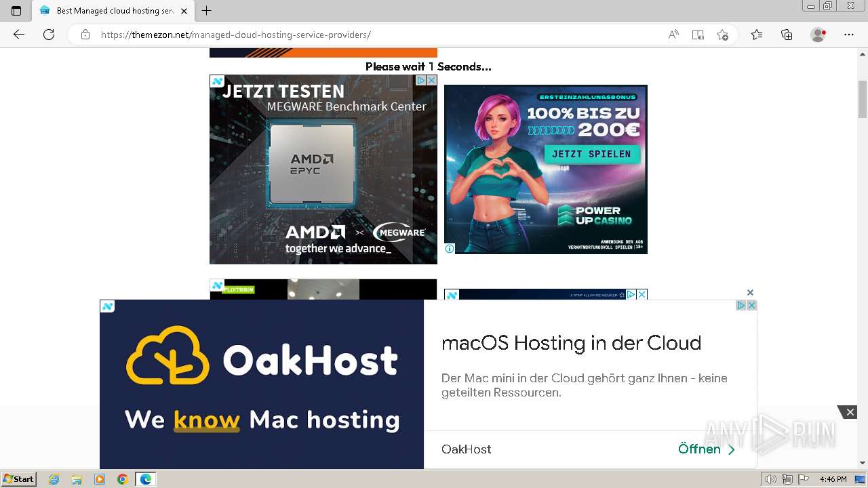Image resolution: width=868 pixels, height=488 pixels.
Task: Open macOS Hosting in der Cloud headline
Action: point(571,343)
